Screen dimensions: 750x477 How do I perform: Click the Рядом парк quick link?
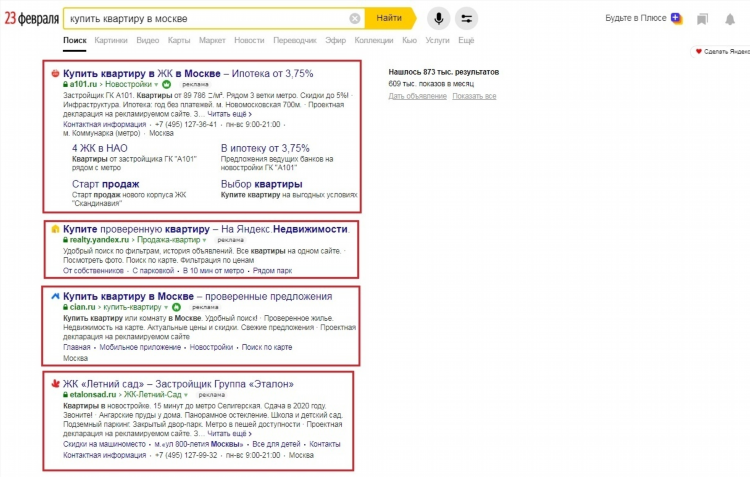click(x=272, y=271)
